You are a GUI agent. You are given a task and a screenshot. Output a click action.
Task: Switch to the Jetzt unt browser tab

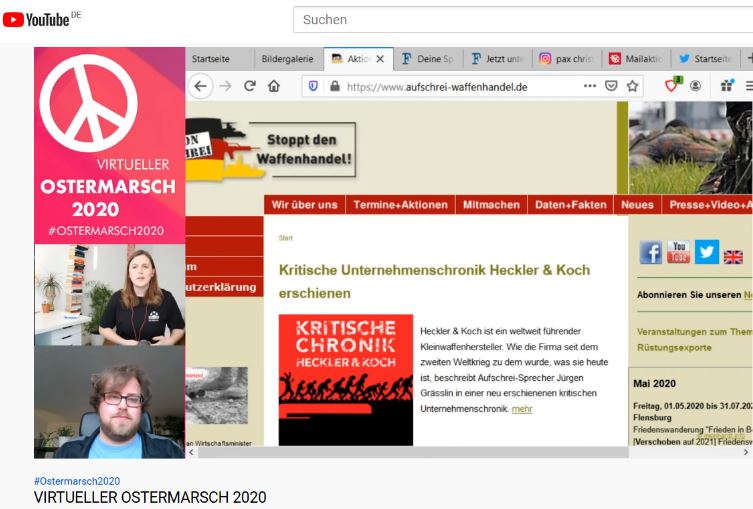tap(498, 59)
